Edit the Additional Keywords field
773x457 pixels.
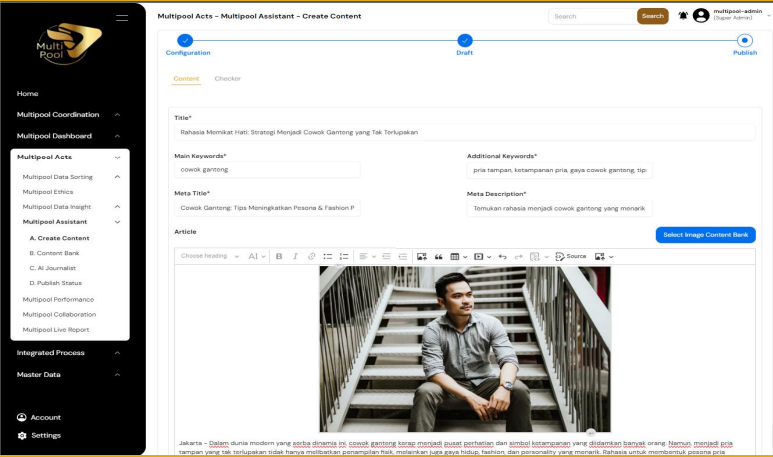pyautogui.click(x=560, y=170)
